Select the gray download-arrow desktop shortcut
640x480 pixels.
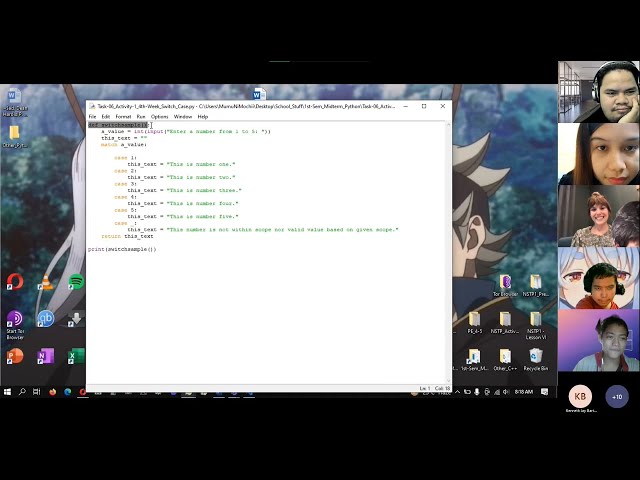(x=76, y=319)
